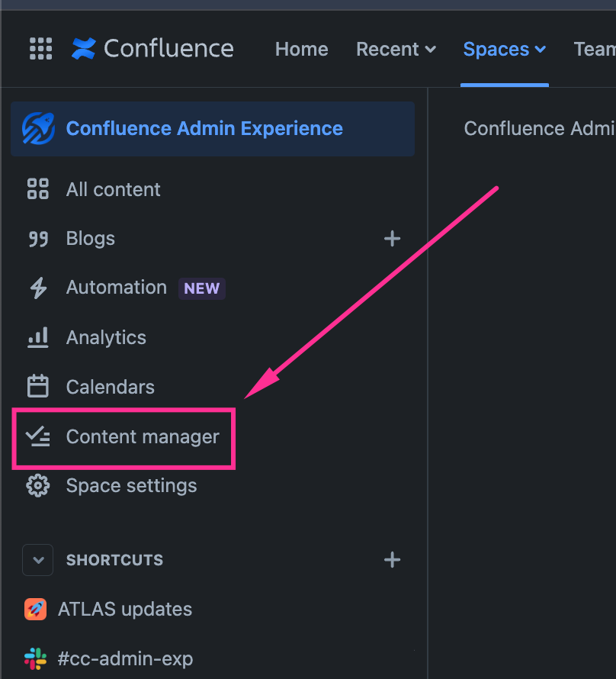Click the Teams menu item

coord(595,49)
